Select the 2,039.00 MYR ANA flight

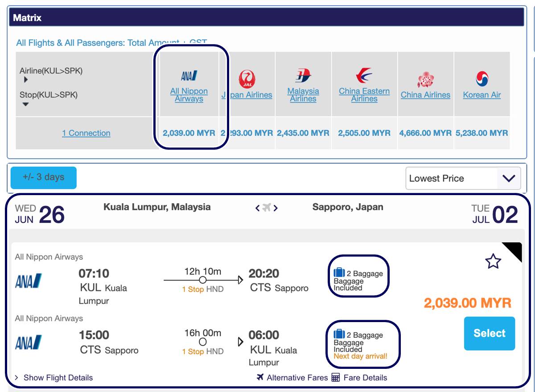click(x=490, y=334)
